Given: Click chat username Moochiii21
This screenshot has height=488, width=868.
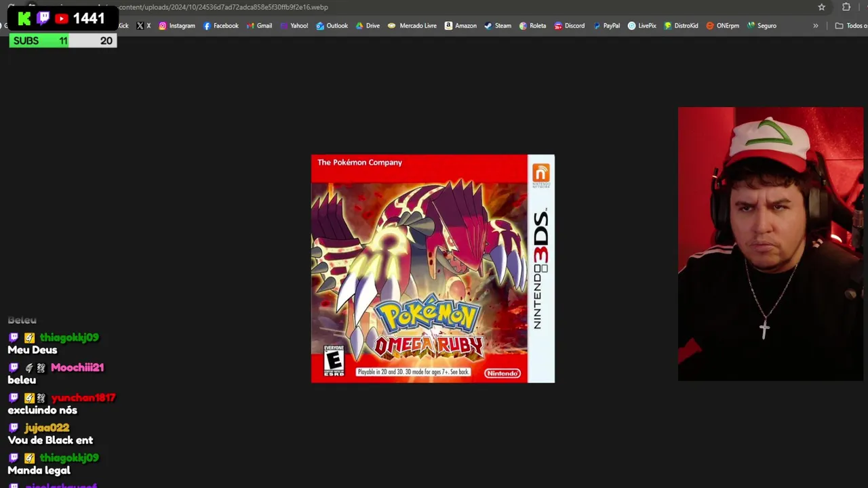Looking at the screenshot, I should pyautogui.click(x=77, y=367).
